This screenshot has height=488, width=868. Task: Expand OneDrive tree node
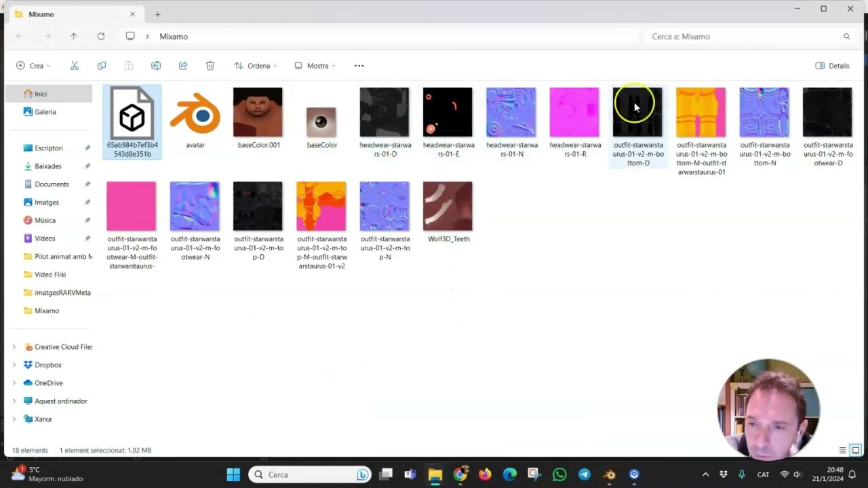pos(14,383)
